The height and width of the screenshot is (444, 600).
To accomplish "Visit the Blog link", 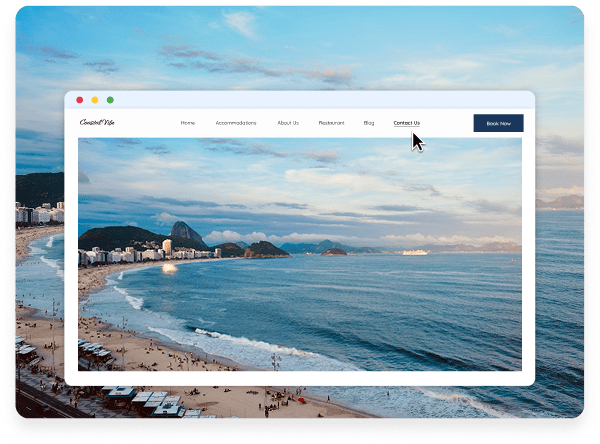I will click(x=369, y=123).
